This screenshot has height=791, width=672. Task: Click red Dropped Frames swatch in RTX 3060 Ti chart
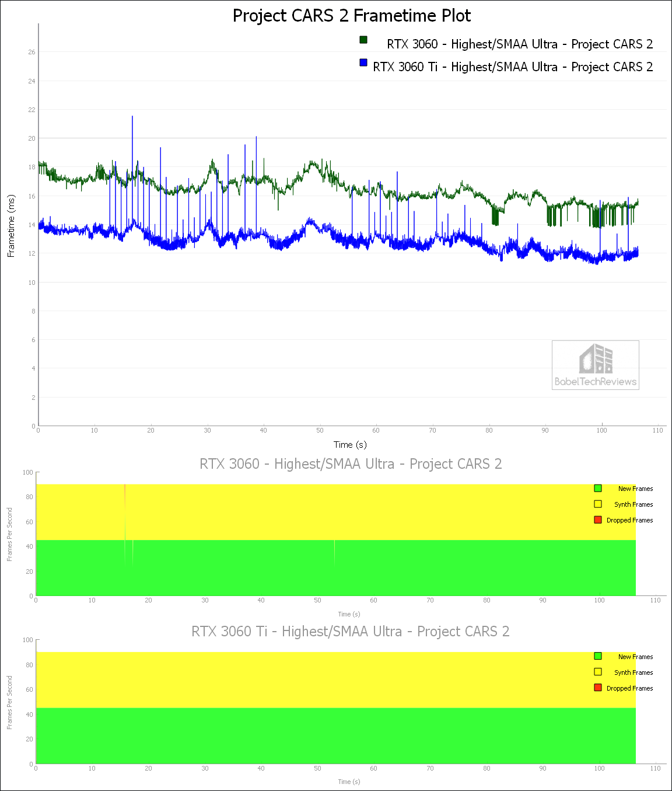click(x=598, y=688)
